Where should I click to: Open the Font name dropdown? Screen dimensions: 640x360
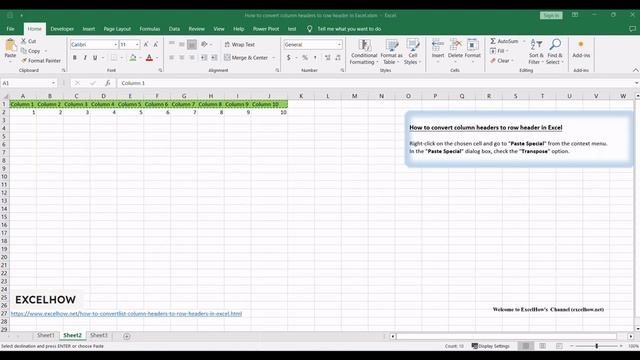(116, 44)
